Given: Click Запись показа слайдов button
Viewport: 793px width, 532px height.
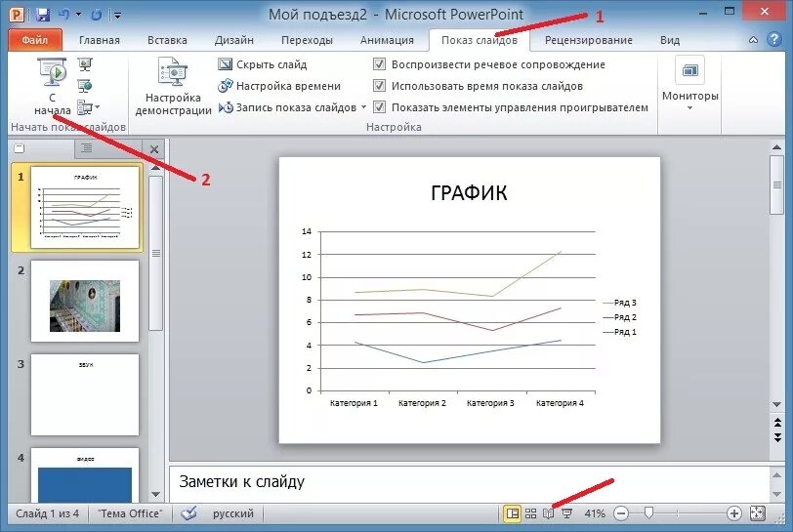Looking at the screenshot, I should [288, 107].
